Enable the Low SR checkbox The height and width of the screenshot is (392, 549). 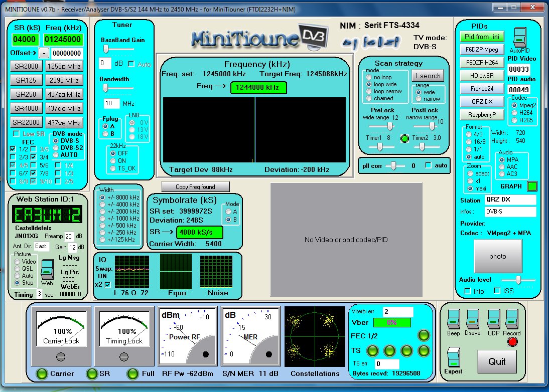[16, 133]
